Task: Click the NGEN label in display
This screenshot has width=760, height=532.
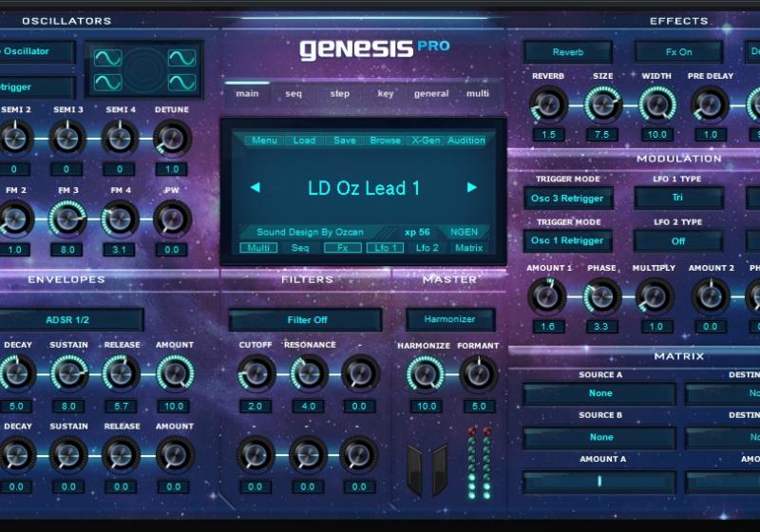Action: point(464,232)
